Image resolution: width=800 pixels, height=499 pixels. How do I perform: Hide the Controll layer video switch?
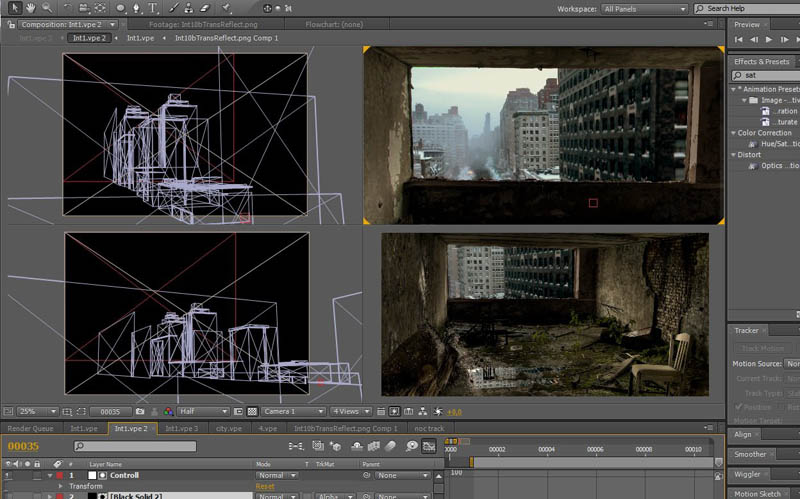(x=8, y=475)
